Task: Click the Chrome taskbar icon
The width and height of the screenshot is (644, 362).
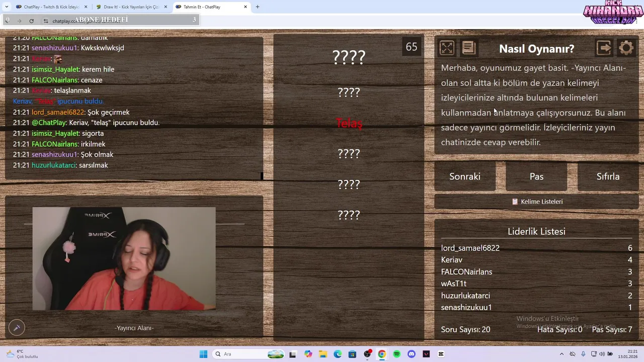Action: click(382, 354)
